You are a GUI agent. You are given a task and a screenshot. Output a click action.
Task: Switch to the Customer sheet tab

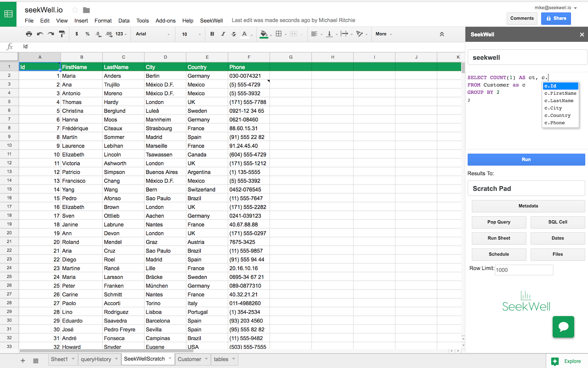189,359
